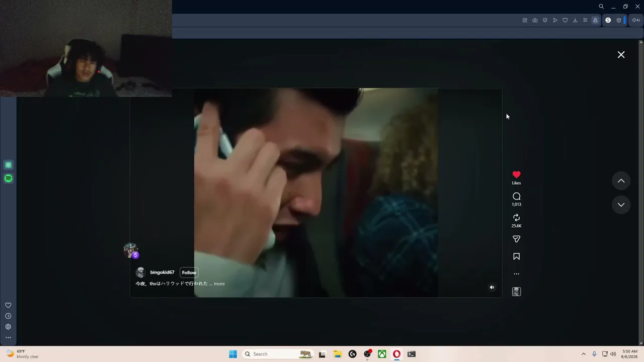Open the Opera profile icon
Image resolution: width=644 pixels, height=362 pixels.
point(595,20)
